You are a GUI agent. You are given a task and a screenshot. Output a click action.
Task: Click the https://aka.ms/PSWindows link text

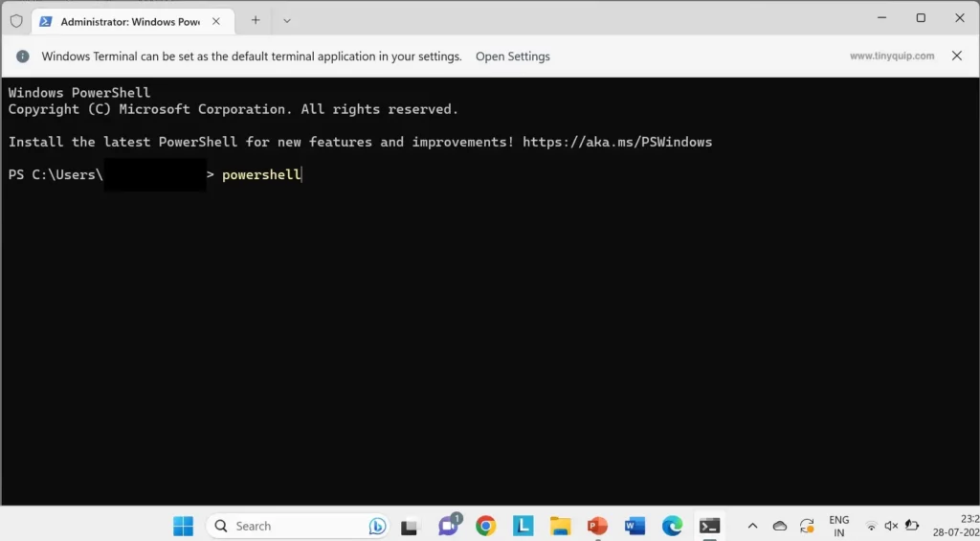tap(617, 142)
